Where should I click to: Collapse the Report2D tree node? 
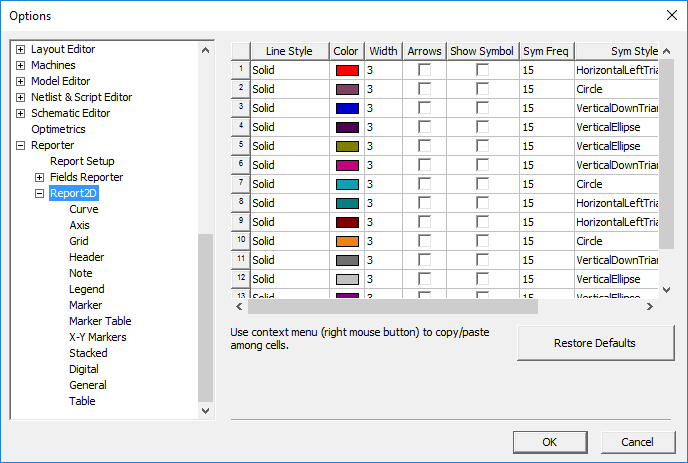(x=39, y=193)
